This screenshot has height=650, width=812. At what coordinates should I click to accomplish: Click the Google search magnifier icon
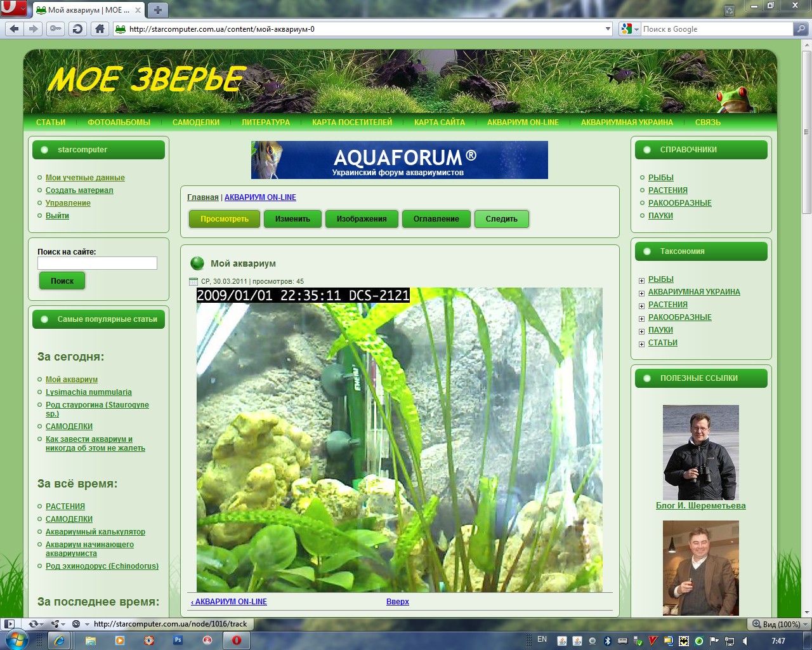[x=801, y=29]
